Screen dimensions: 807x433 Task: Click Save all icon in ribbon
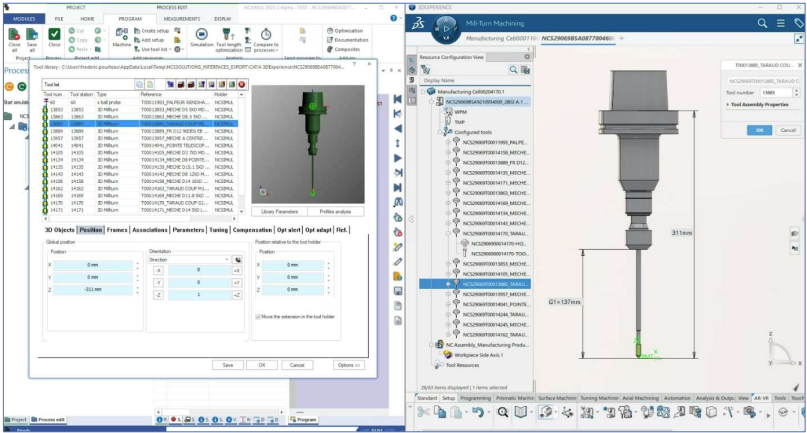click(32, 34)
